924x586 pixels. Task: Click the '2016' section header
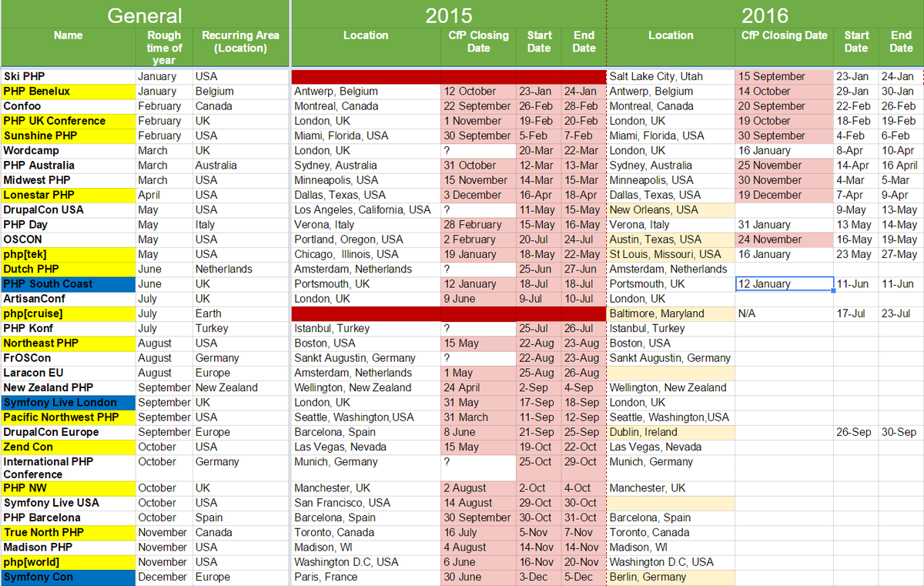point(765,15)
